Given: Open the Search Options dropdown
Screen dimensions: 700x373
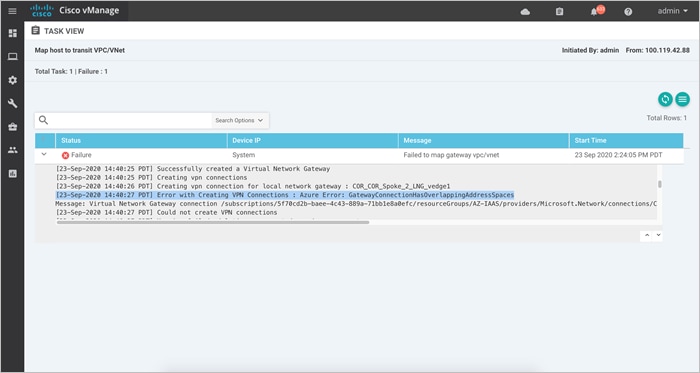Looking at the screenshot, I should (239, 120).
